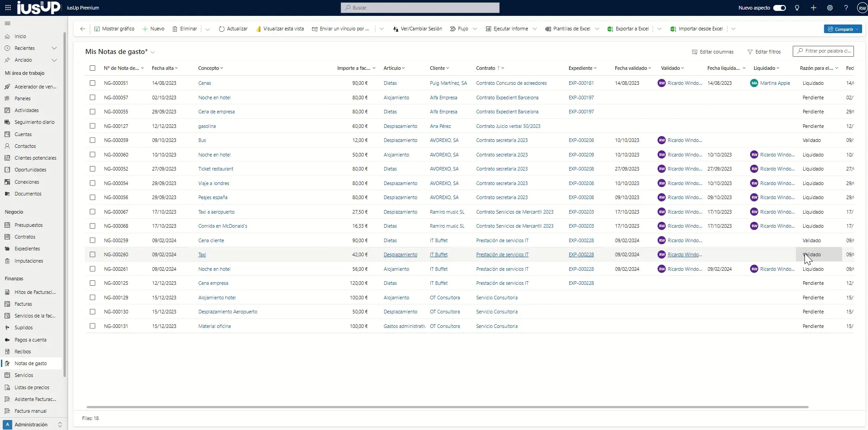Click the lightbulb assistant icon
The image size is (868, 430).
[797, 8]
